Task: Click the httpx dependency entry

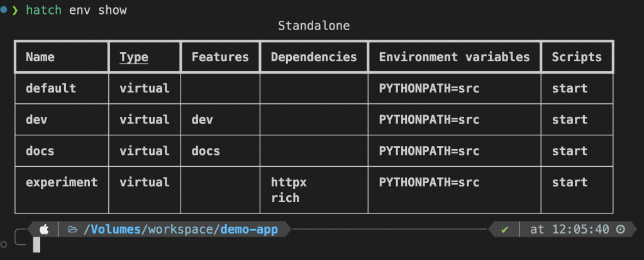Action: click(289, 183)
